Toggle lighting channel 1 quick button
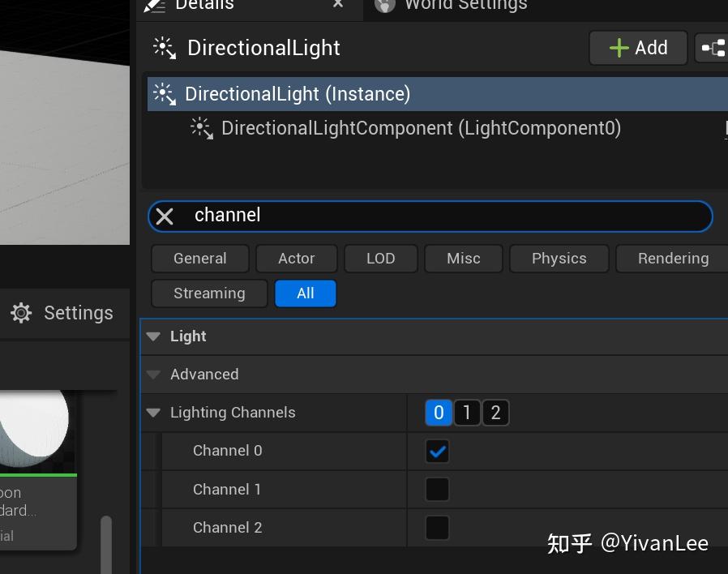The height and width of the screenshot is (574, 728). point(466,413)
